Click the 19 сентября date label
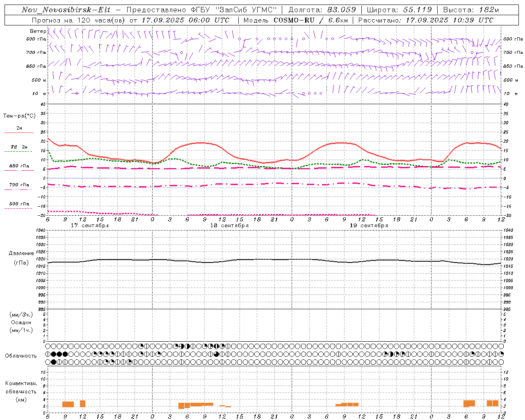 pos(369,226)
